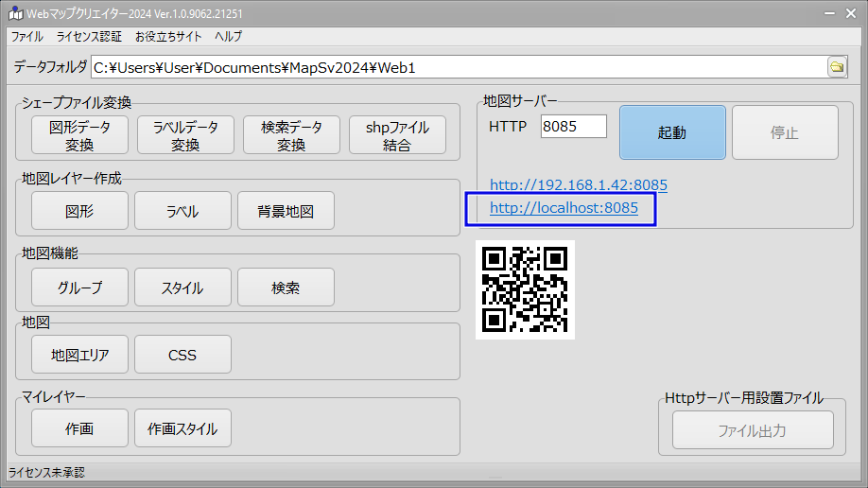Close the Webマップクリエイター window
The image size is (868, 488).
(851, 13)
